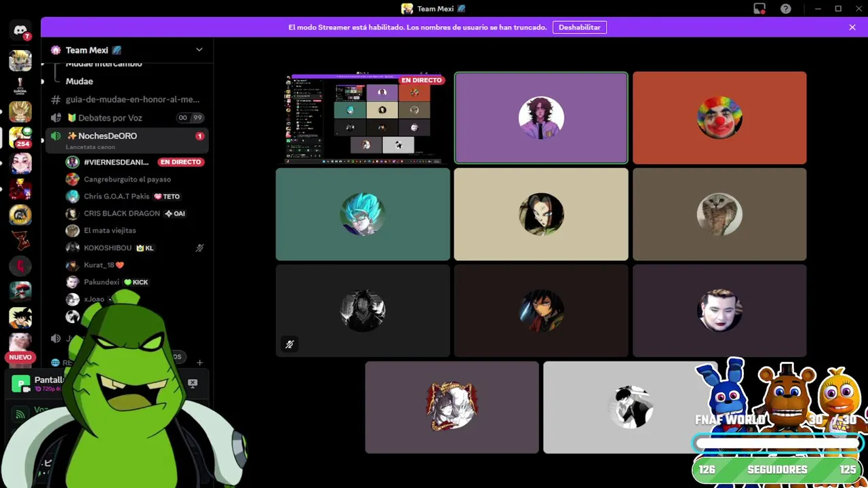Open Discord direct messages home icon
868x488 pixels.
pos(20,30)
